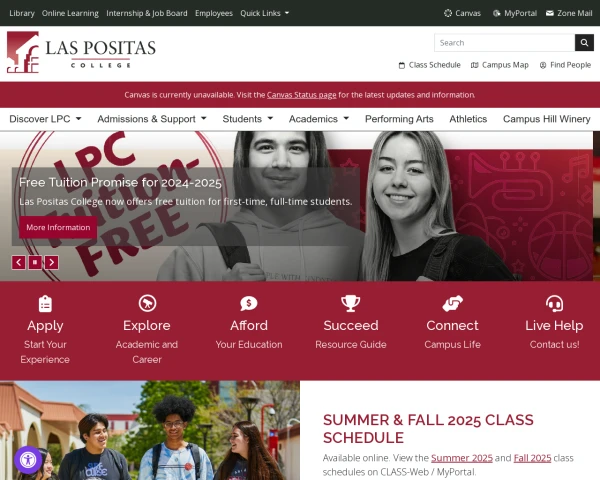Viewport: 600px width, 480px height.
Task: Click the Succeed trophy icon
Action: tap(351, 303)
